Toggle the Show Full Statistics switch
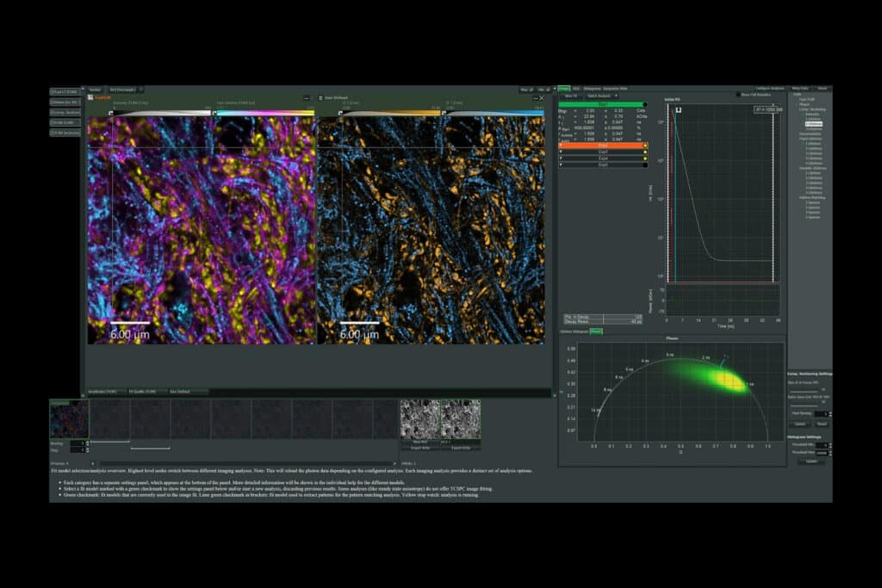 [737, 93]
